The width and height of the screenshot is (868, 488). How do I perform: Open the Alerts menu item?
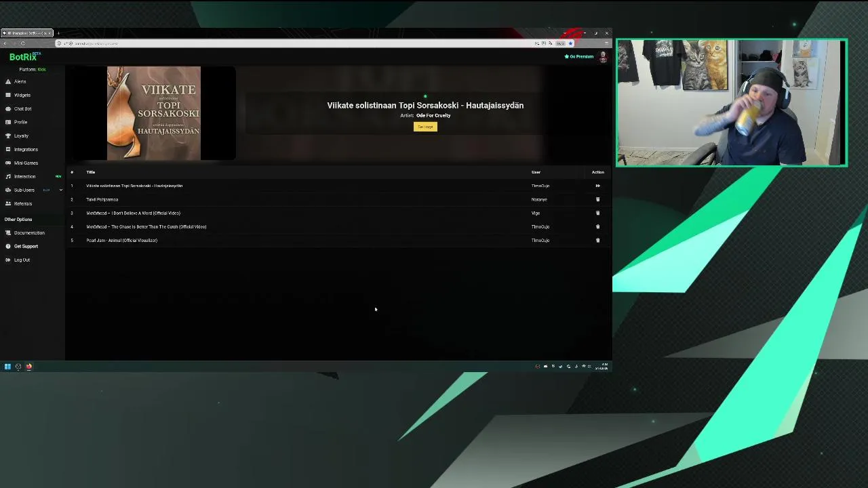(20, 81)
